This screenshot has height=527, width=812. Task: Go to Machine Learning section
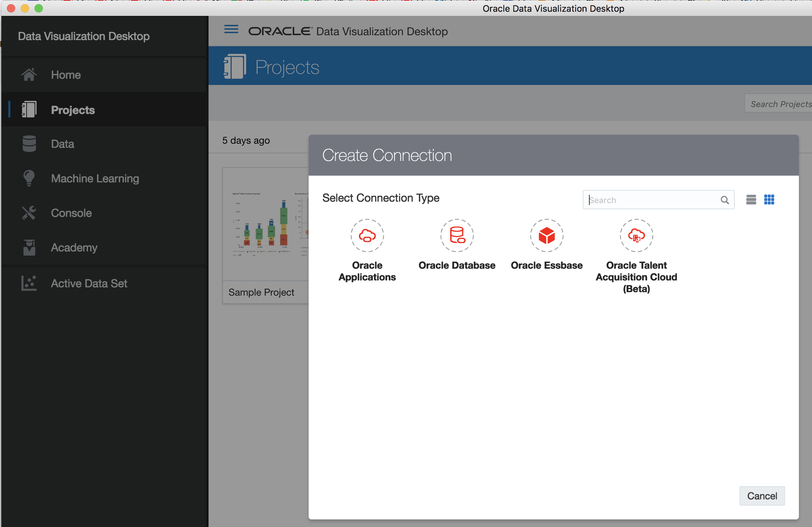[x=104, y=178]
